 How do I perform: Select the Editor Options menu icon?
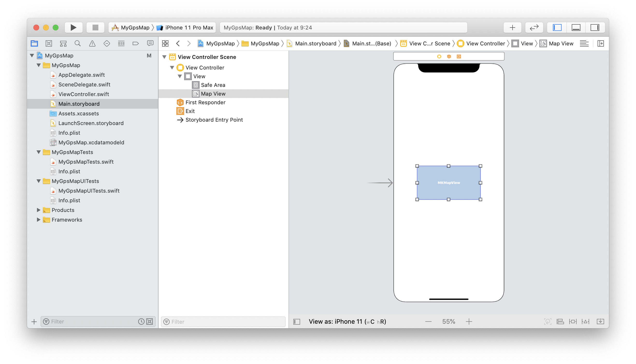[584, 43]
